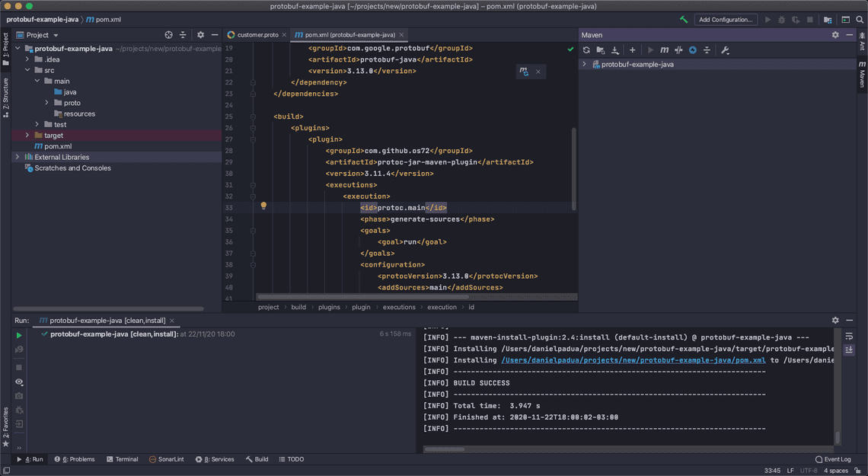Click Execute Maven Goal 'm' icon
868x476 pixels.
coord(664,50)
